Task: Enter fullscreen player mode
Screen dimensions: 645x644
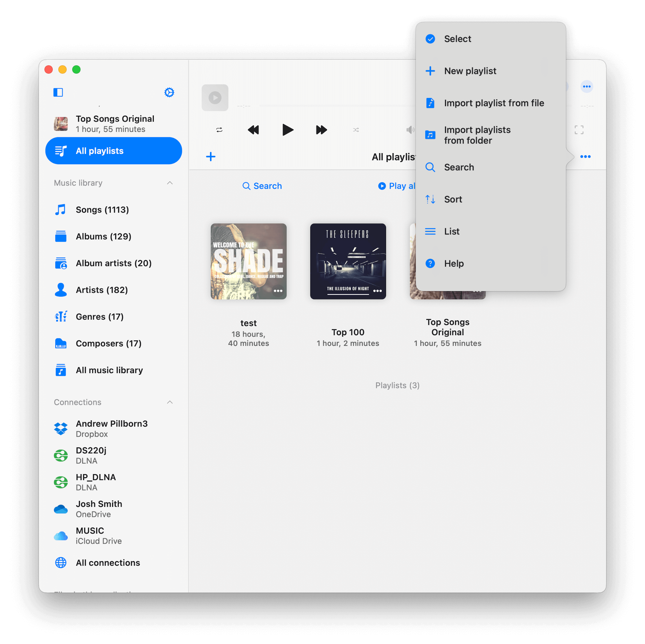Action: point(579,130)
